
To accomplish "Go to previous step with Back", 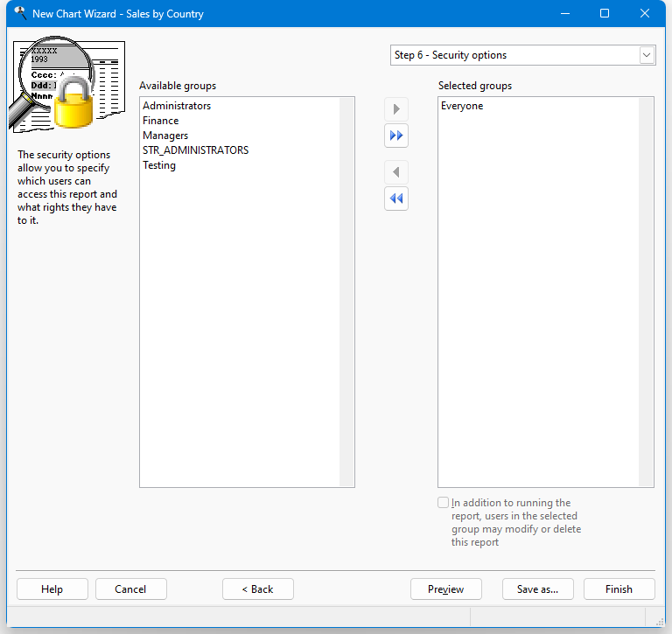I will click(x=258, y=589).
